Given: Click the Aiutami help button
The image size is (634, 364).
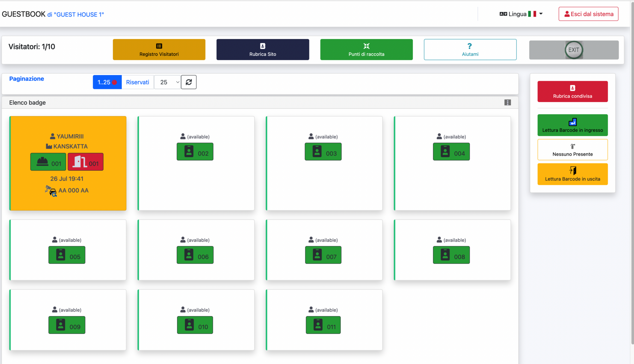Looking at the screenshot, I should click(x=470, y=50).
